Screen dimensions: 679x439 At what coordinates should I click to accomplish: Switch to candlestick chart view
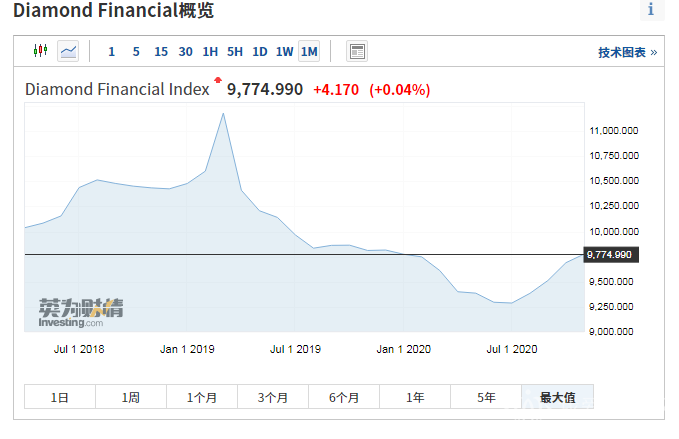[x=40, y=51]
